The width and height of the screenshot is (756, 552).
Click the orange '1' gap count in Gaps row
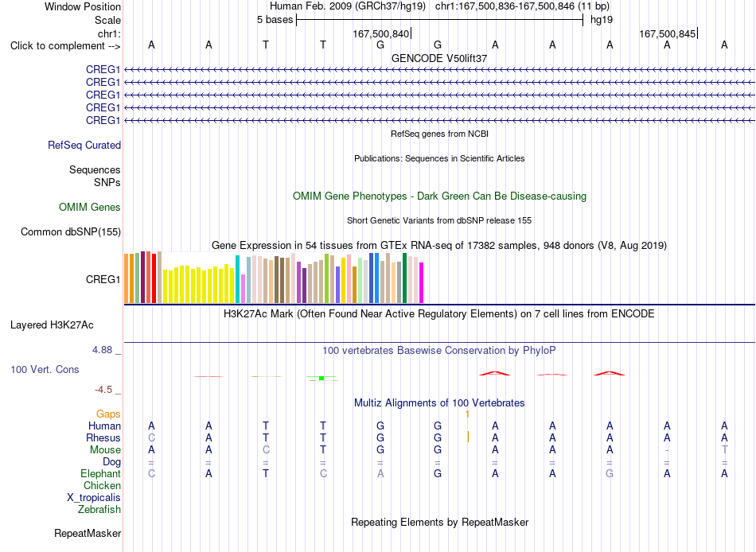tap(467, 414)
